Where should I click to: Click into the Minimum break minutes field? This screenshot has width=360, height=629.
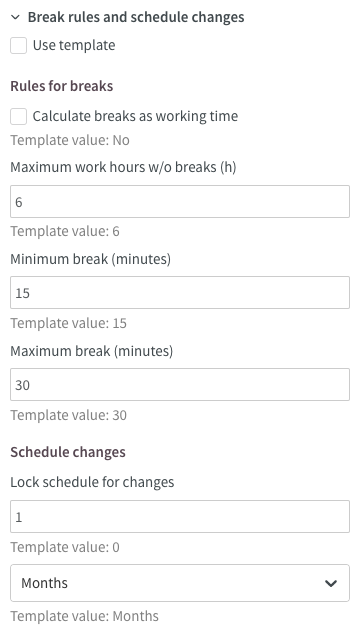(180, 293)
